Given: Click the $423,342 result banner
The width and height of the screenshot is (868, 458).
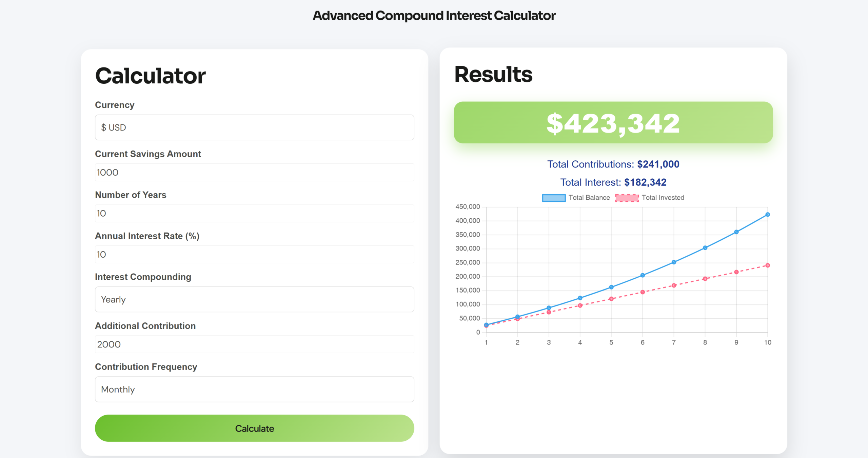Looking at the screenshot, I should [x=613, y=123].
